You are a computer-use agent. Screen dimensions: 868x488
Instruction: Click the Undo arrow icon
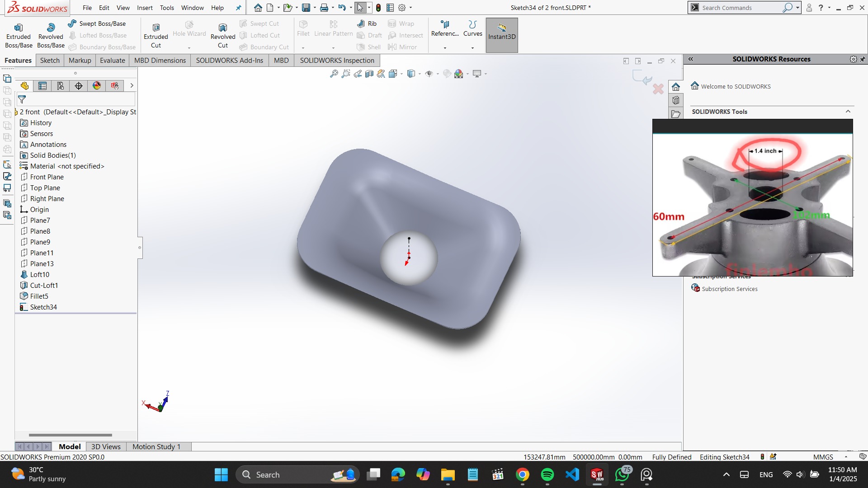point(342,8)
